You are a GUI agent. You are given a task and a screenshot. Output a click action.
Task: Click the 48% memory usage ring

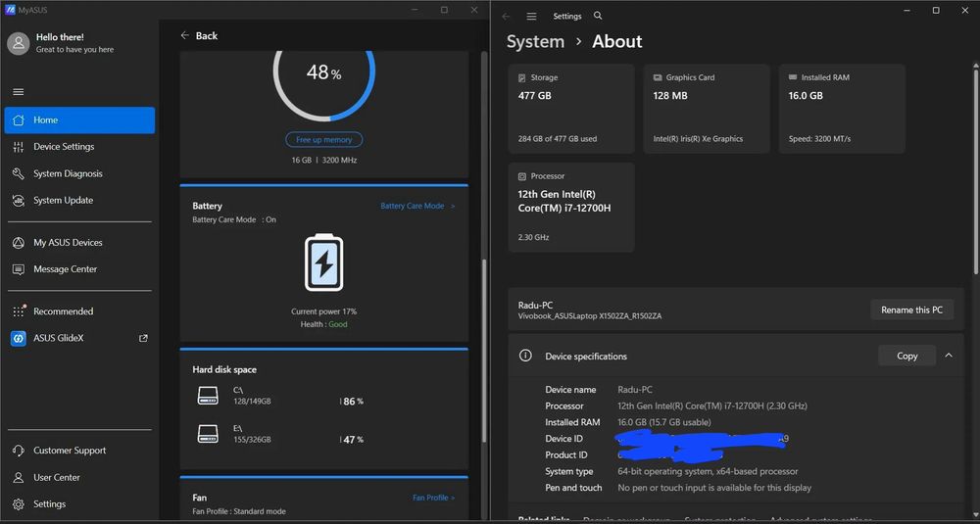click(323, 73)
